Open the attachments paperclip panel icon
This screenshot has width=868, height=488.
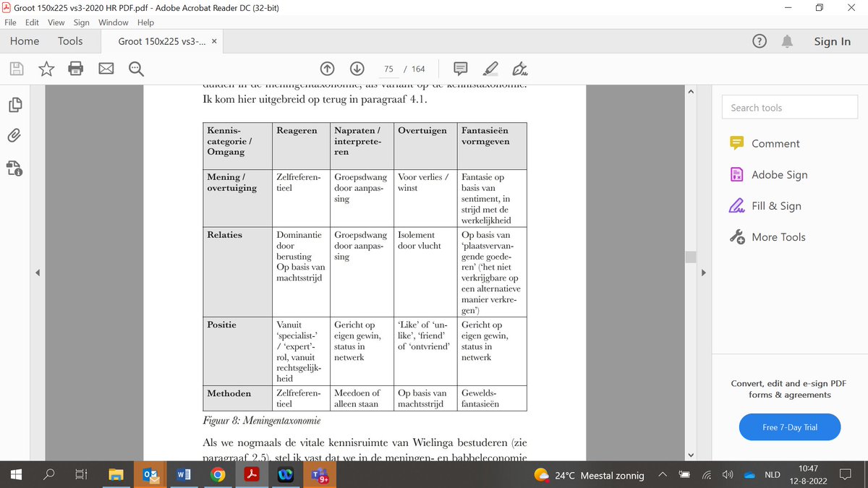click(14, 136)
